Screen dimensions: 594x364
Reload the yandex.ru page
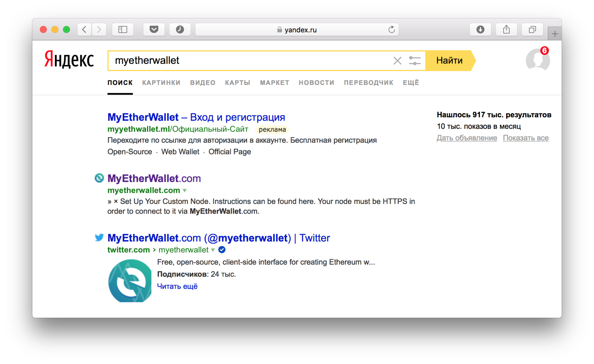[391, 30]
